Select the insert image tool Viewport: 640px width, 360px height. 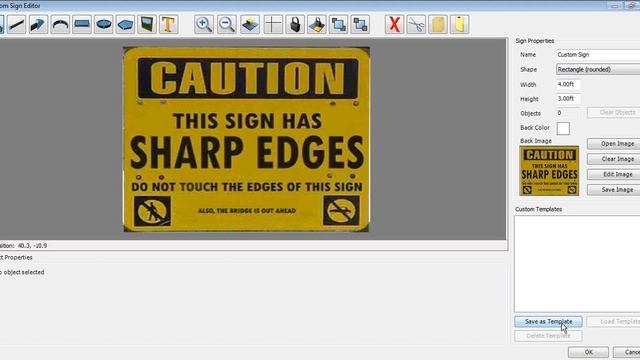click(x=147, y=24)
